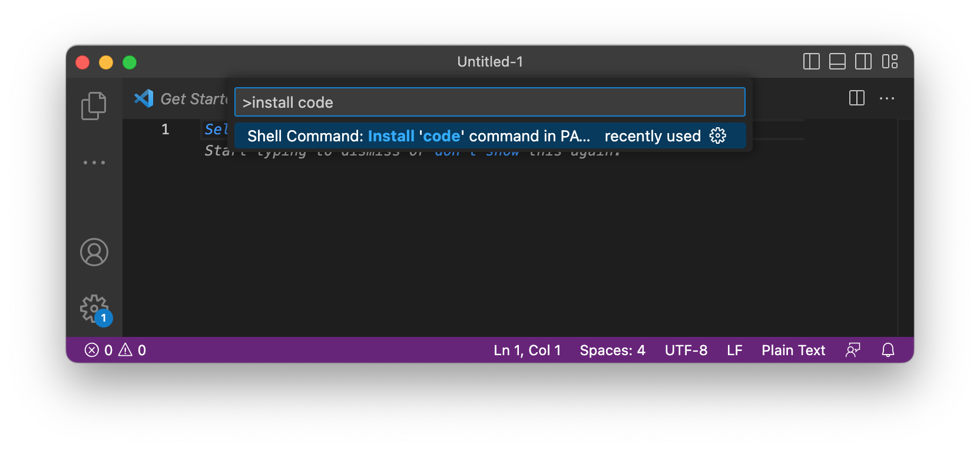The width and height of the screenshot is (980, 450).
Task: Change language mode from Plain Text
Action: tap(793, 350)
